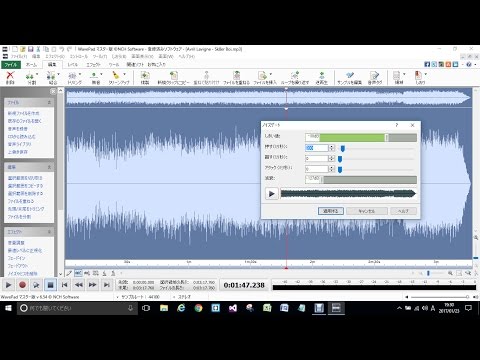
Task: Click the Paste Mix (重ねて貼り付け) icon
Action: pyautogui.click(x=206, y=78)
